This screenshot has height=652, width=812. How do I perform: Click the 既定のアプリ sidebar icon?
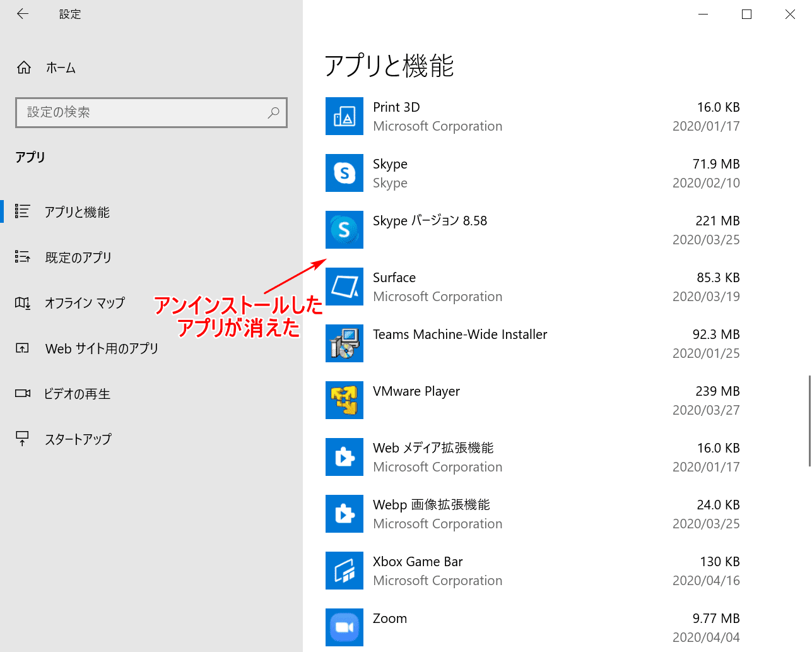[x=22, y=257]
